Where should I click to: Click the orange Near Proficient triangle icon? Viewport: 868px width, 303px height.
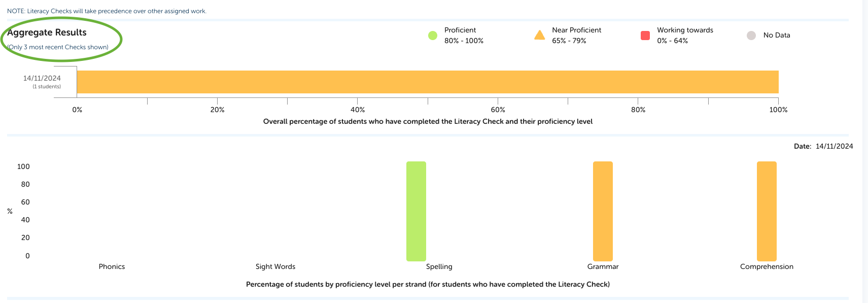(x=539, y=35)
